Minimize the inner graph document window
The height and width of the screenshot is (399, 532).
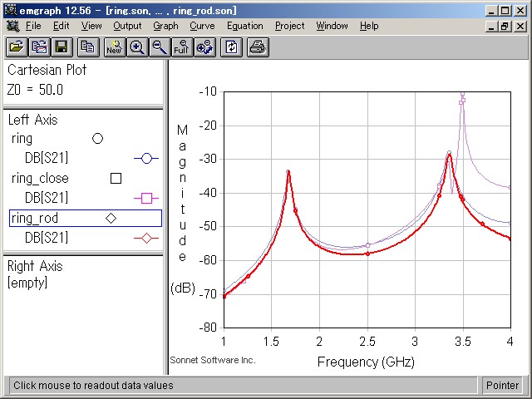tap(491, 26)
